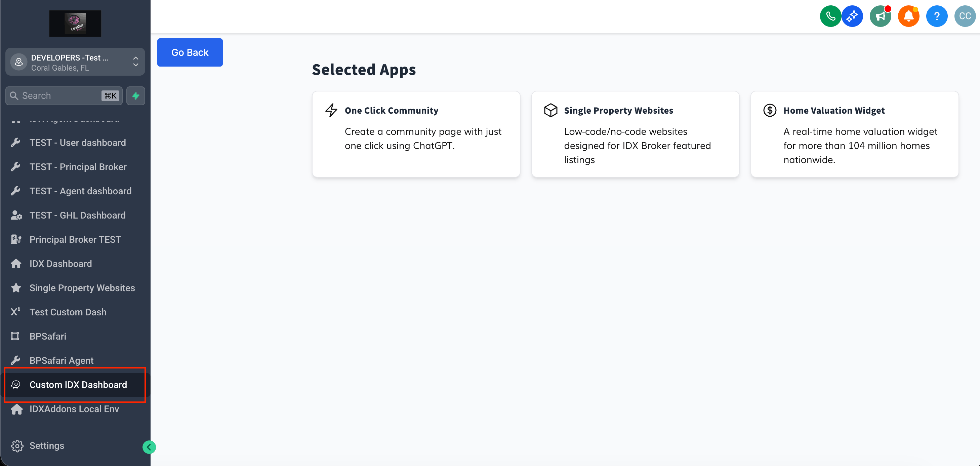The image size is (980, 466).
Task: Open TEST - GHL Dashboard menu item
Action: pyautogui.click(x=78, y=215)
